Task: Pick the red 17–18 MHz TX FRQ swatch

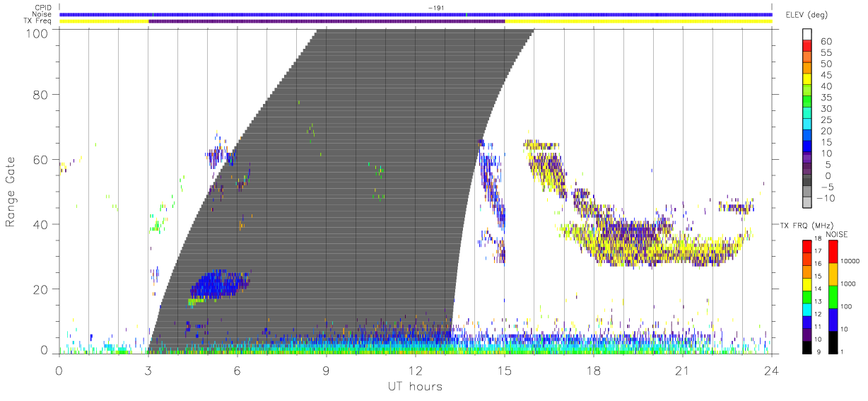Action: click(x=808, y=247)
